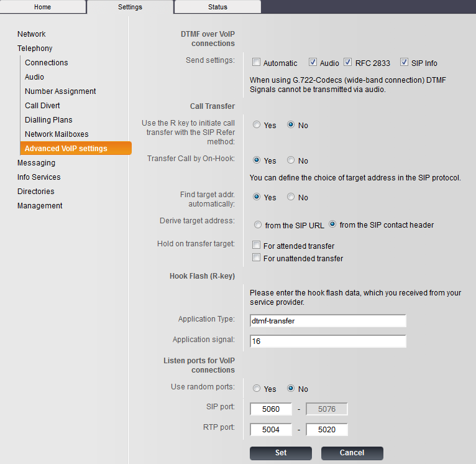The image size is (476, 464).
Task: Select No for Find target addr. automatically
Action: [x=291, y=197]
